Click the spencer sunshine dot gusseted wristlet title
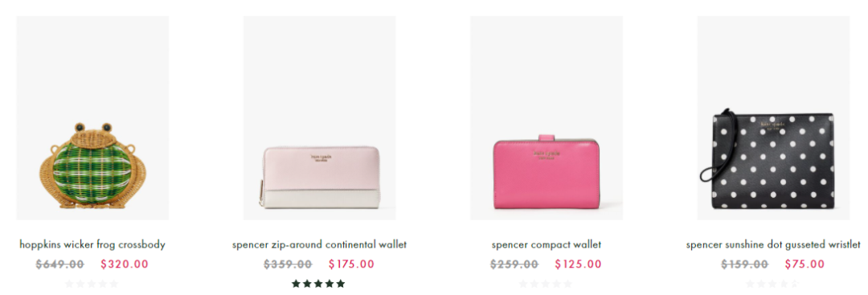Viewport: 868px width, 295px height. coord(773,244)
